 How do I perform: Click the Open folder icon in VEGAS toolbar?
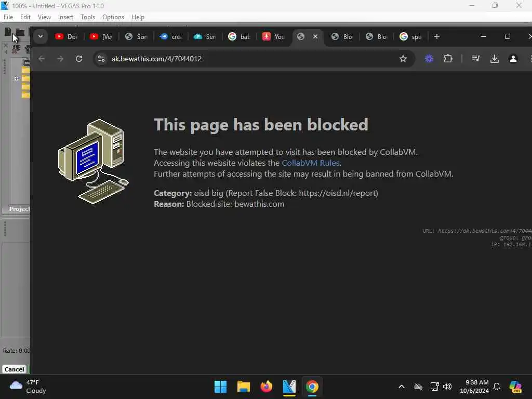tap(20, 33)
